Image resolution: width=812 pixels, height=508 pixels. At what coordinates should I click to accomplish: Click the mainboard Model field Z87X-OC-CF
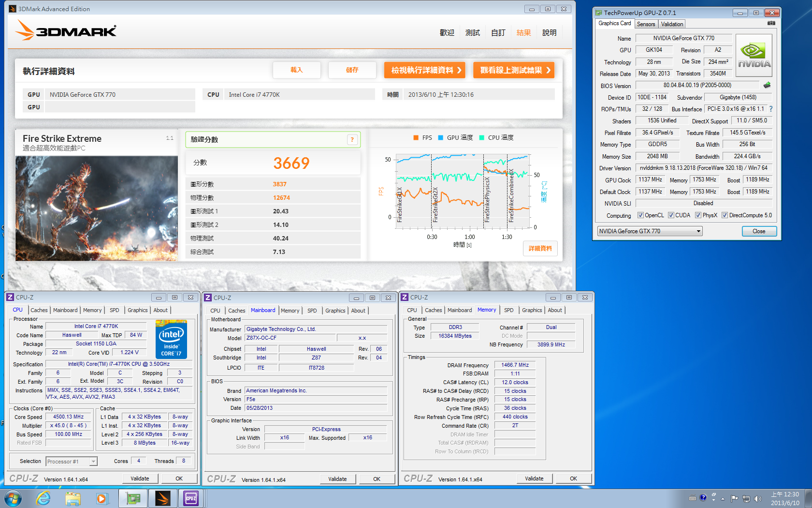[x=290, y=338]
